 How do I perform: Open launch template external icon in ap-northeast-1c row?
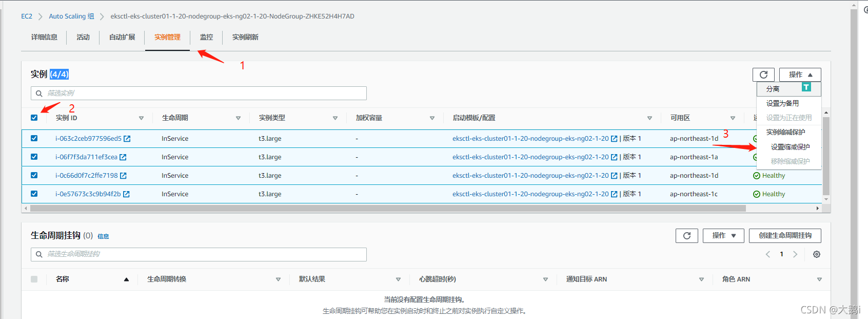click(614, 194)
